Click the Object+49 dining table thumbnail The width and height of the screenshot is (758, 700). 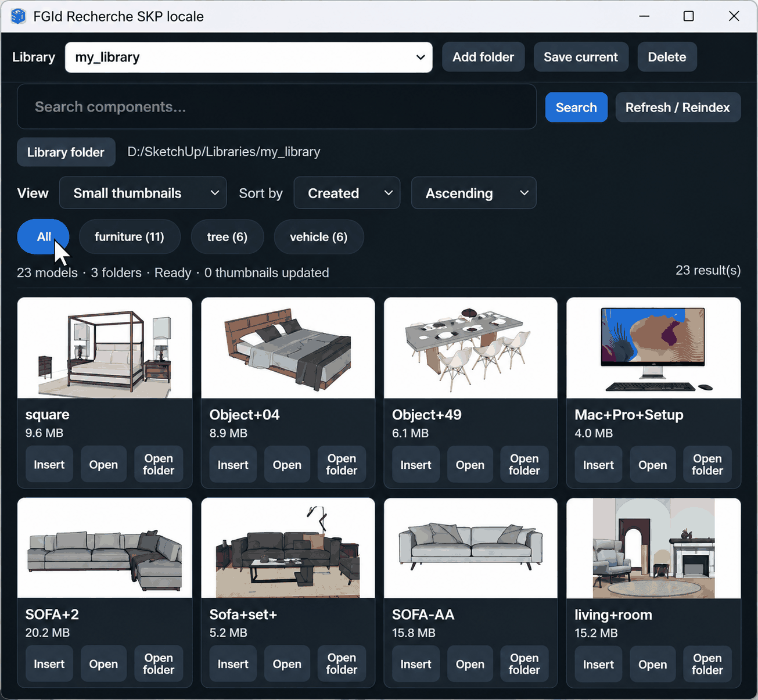pyautogui.click(x=470, y=348)
